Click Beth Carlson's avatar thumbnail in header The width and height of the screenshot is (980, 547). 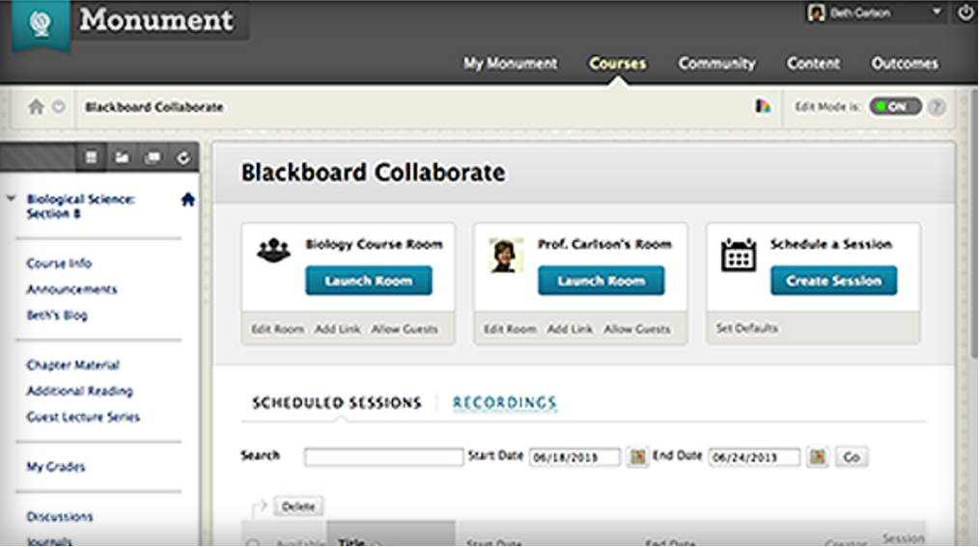pos(816,14)
